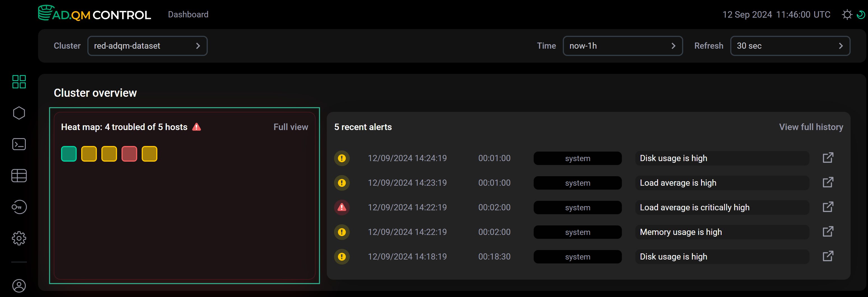The height and width of the screenshot is (297, 868).
Task: Select the Dashboard menu item in the header
Action: pyautogui.click(x=188, y=14)
